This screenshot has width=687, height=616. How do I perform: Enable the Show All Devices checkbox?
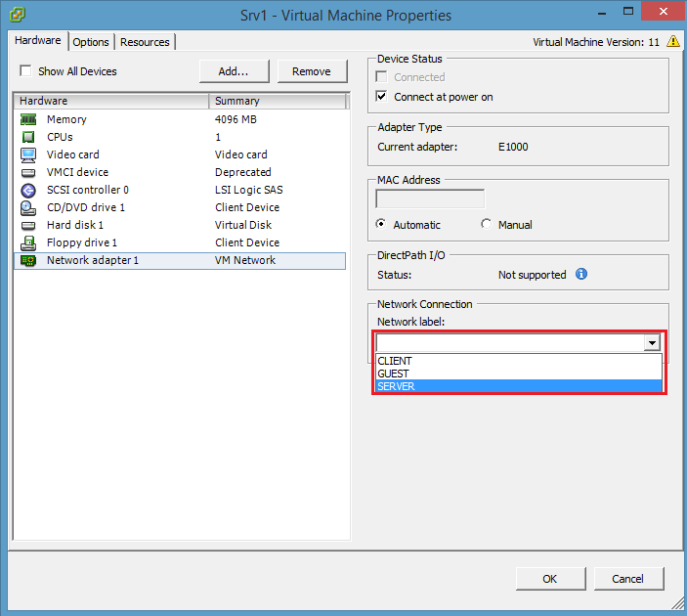coord(25,70)
